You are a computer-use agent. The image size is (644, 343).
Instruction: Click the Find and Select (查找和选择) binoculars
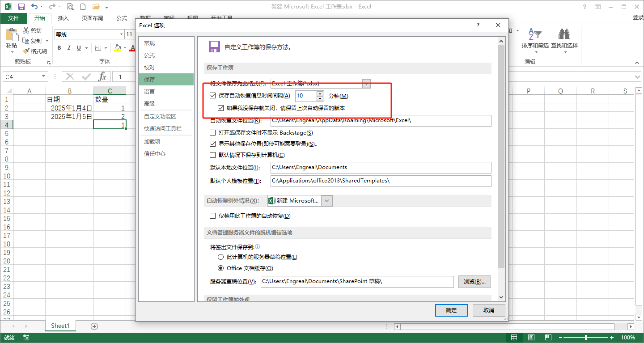(x=564, y=34)
